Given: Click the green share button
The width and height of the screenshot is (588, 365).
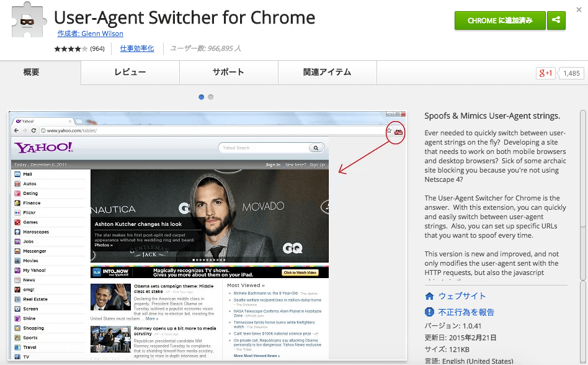Looking at the screenshot, I should click(556, 20).
